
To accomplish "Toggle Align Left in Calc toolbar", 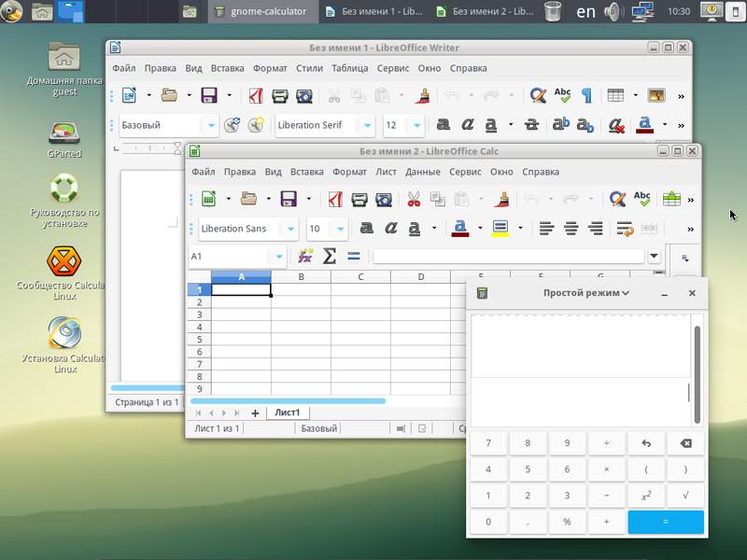I will (546, 229).
